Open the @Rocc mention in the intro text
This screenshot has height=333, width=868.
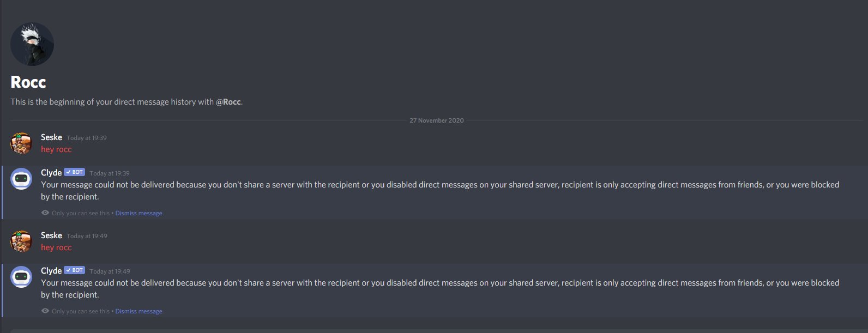(x=228, y=102)
